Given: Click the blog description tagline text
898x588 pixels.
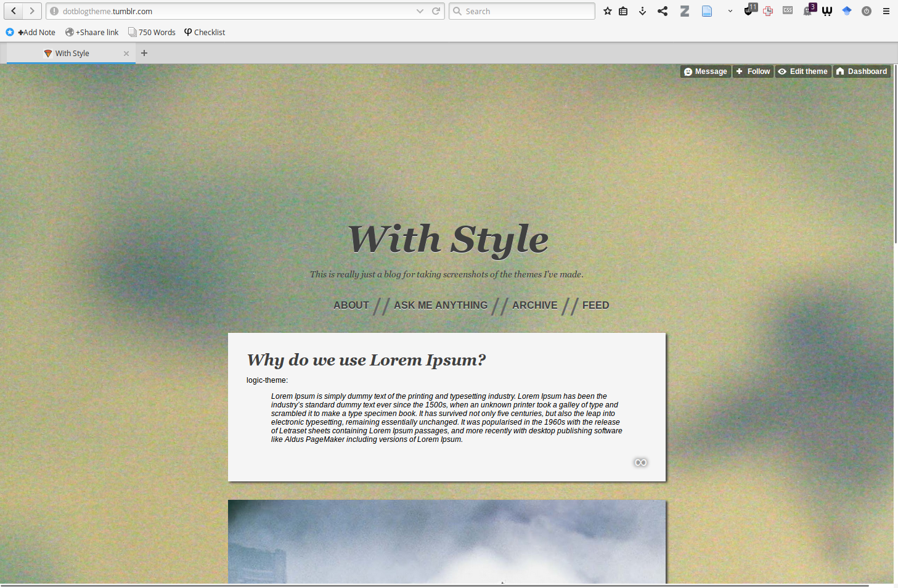Looking at the screenshot, I should click(447, 274).
